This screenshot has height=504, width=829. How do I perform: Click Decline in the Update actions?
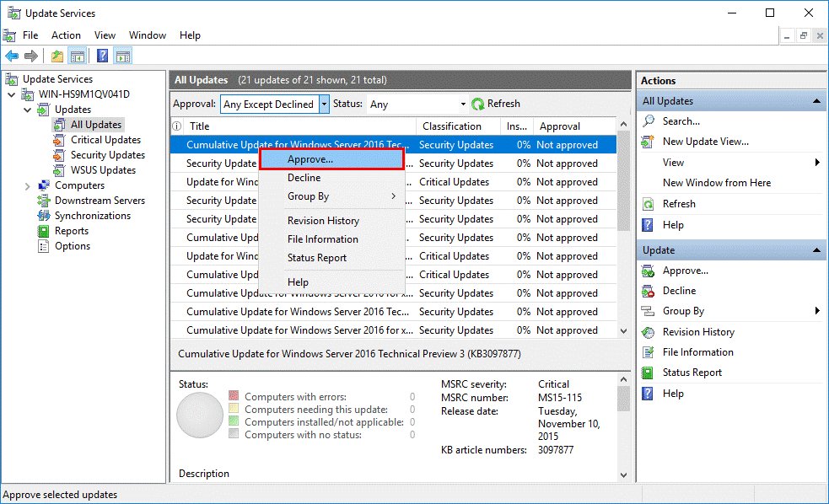tap(679, 291)
